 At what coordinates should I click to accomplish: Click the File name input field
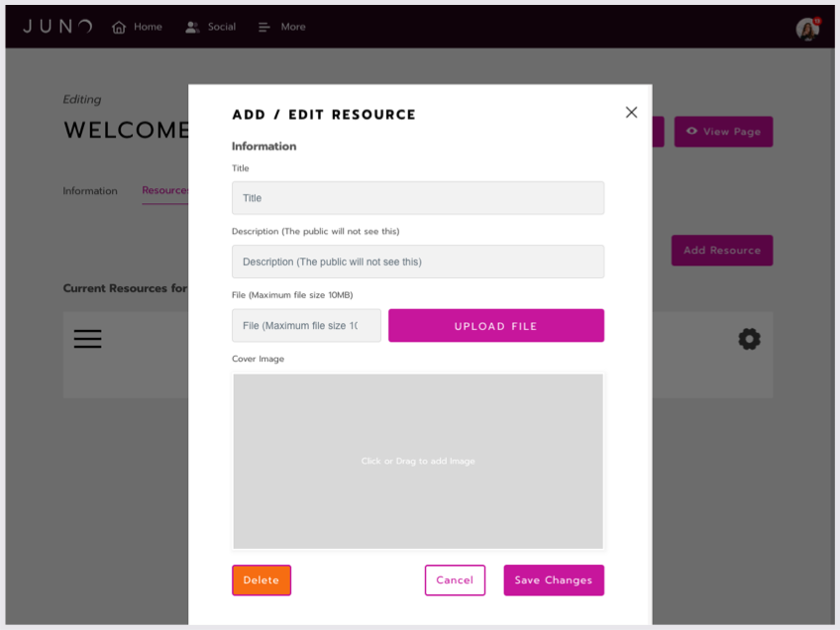click(306, 325)
